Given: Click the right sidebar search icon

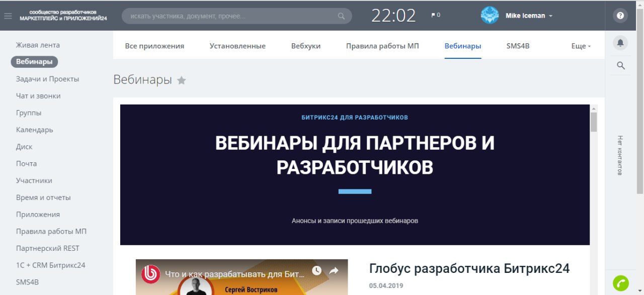Looking at the screenshot, I should pyautogui.click(x=621, y=65).
